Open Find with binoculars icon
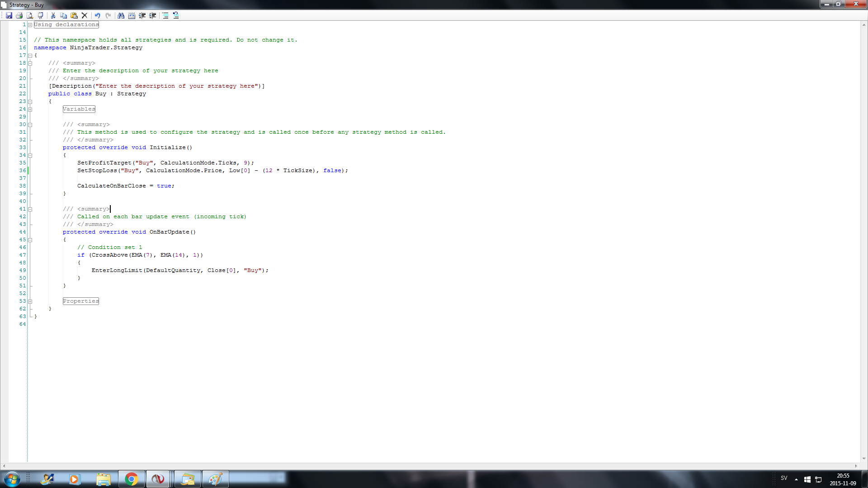Screen dimensions: 868x488 [x=121, y=15]
